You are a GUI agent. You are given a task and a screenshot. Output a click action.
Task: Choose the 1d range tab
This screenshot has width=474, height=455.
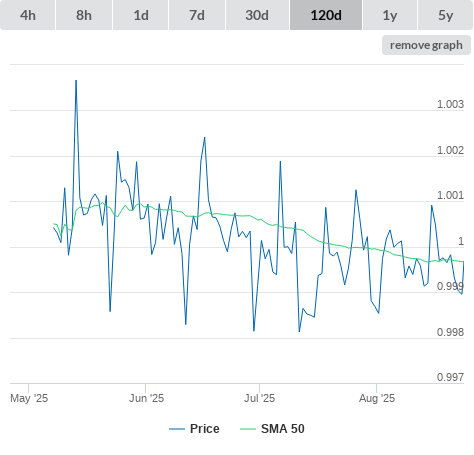[141, 15]
